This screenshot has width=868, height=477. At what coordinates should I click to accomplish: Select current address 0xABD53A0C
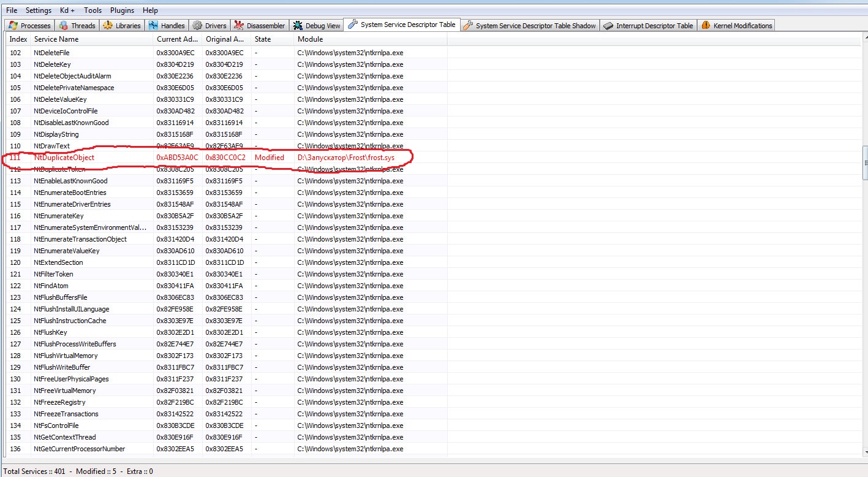pos(178,158)
